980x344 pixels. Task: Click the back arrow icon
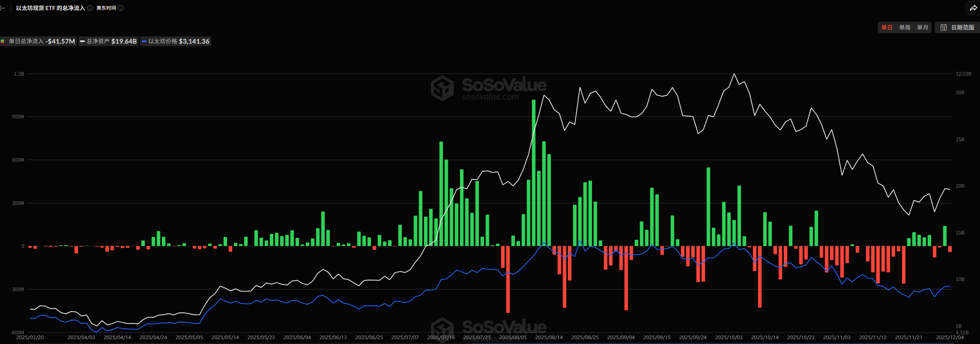(x=2, y=8)
